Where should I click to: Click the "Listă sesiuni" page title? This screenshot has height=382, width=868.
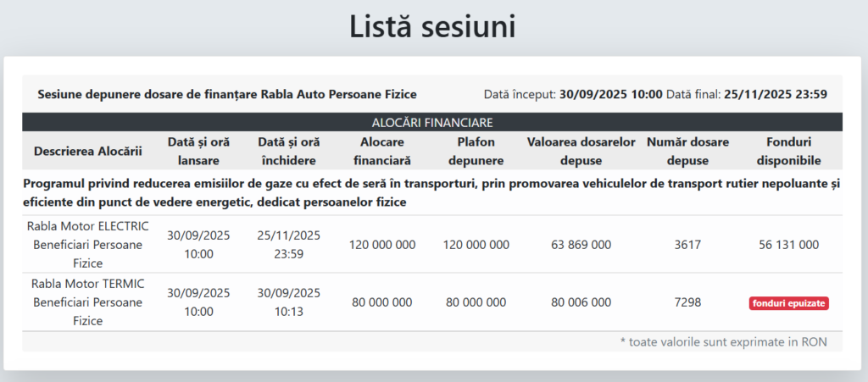point(433,26)
